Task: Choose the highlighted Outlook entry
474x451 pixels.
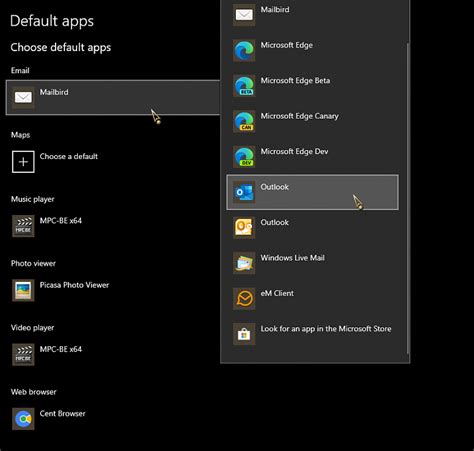Action: (x=312, y=192)
